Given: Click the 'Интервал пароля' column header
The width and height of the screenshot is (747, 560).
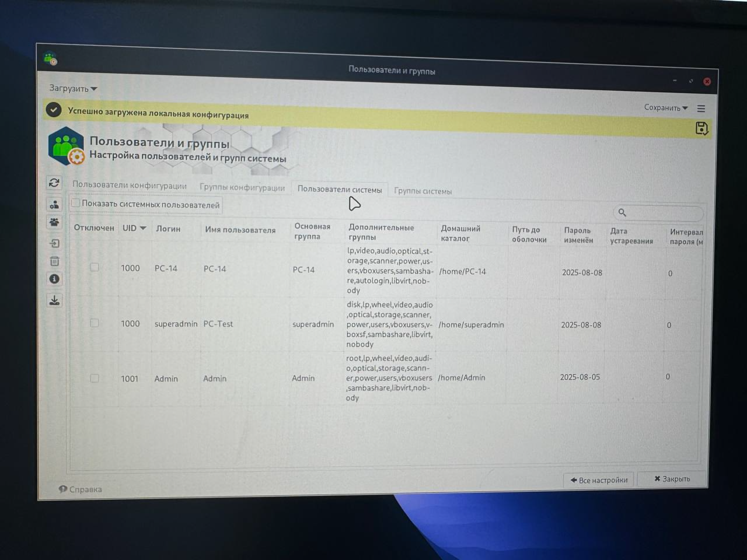Looking at the screenshot, I should [686, 237].
